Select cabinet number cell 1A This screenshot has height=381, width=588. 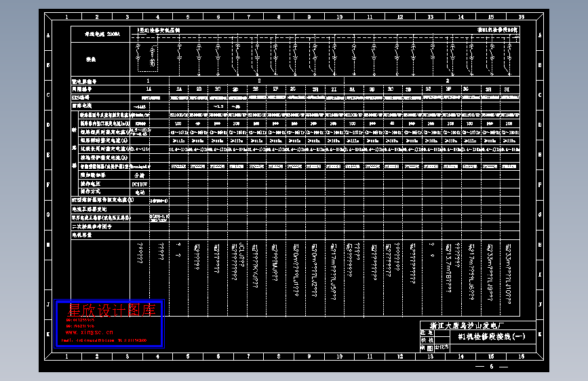(149, 89)
